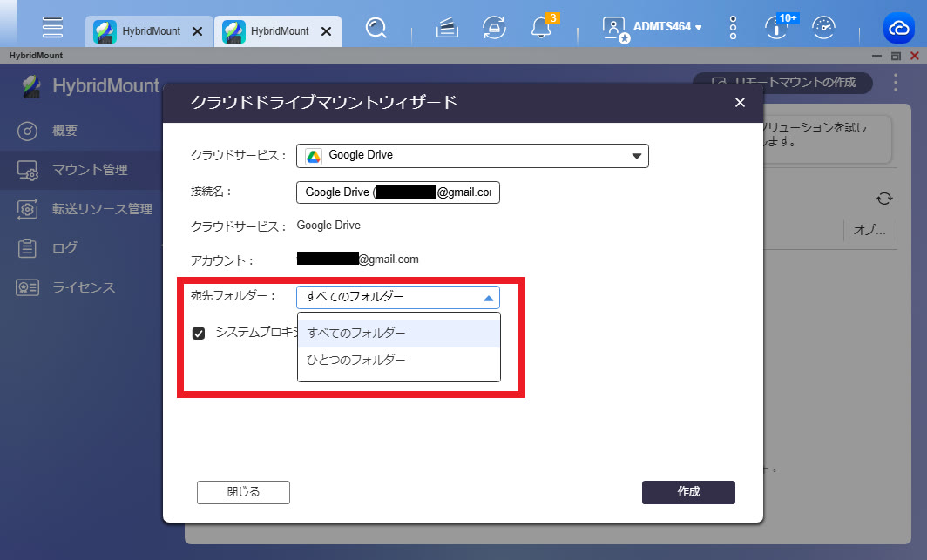Expand the cloud service Google Drive dropdown
The height and width of the screenshot is (560, 927).
click(x=472, y=156)
